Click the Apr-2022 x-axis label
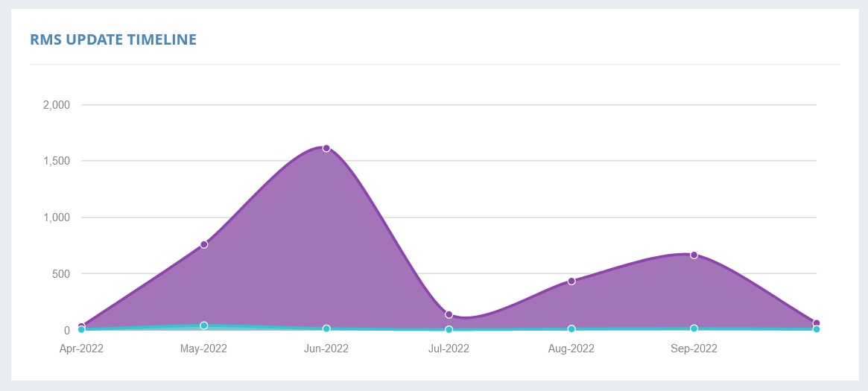This screenshot has width=868, height=391. pyautogui.click(x=81, y=348)
